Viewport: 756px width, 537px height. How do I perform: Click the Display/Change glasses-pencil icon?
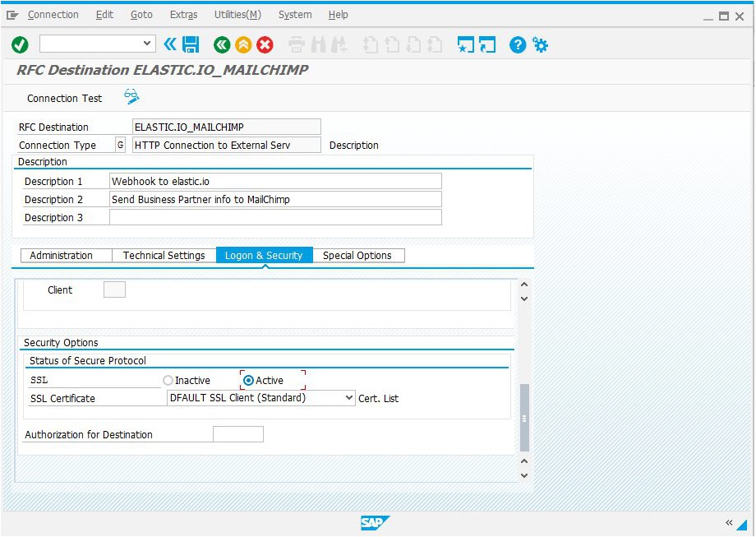[x=131, y=96]
